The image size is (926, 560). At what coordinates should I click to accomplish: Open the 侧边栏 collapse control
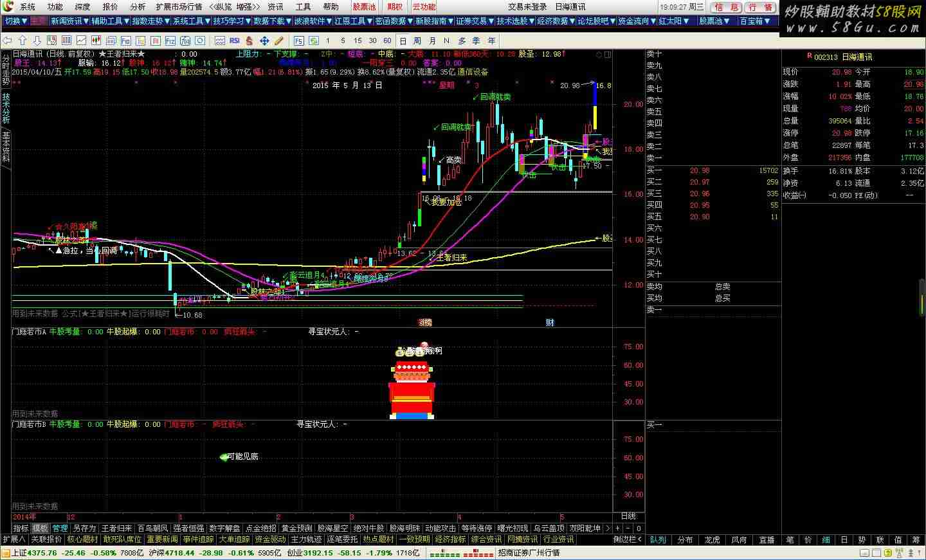point(628,539)
